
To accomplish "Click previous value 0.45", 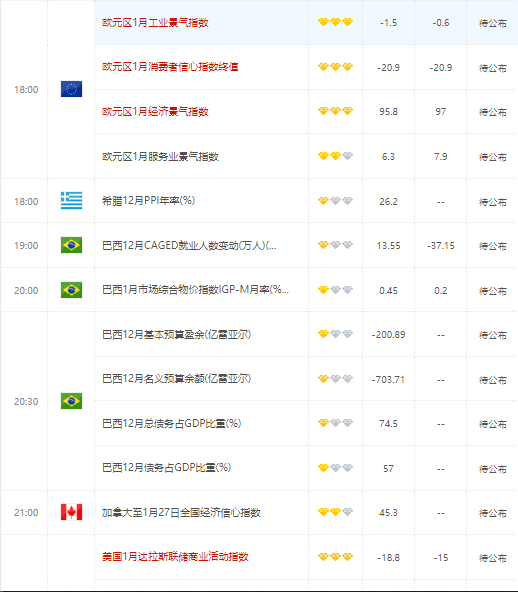I will click(388, 290).
